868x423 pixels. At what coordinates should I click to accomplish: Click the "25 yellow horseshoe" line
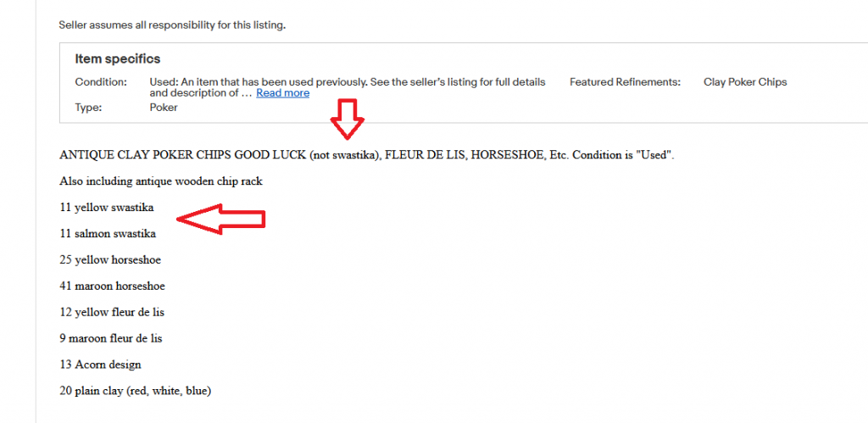tap(110, 259)
